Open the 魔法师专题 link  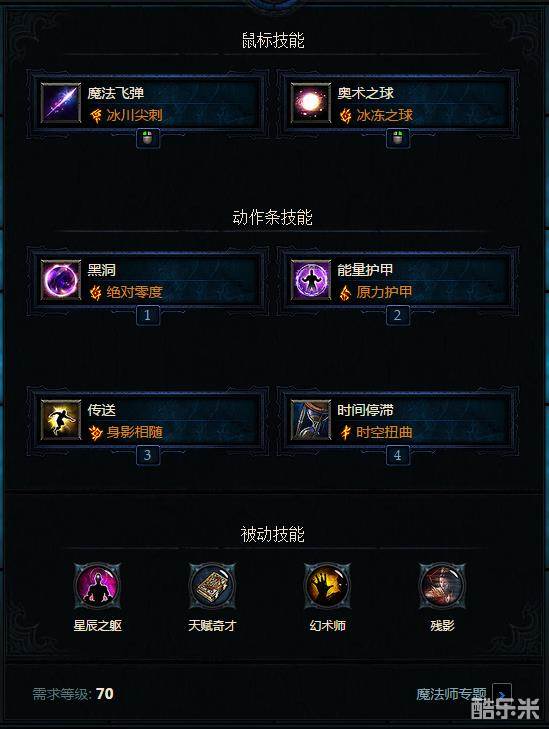click(451, 694)
